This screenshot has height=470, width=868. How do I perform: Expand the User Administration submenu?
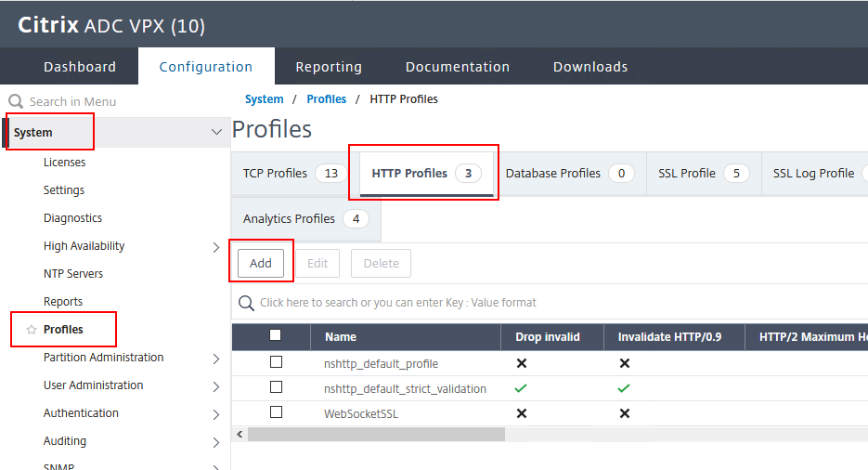tap(216, 386)
